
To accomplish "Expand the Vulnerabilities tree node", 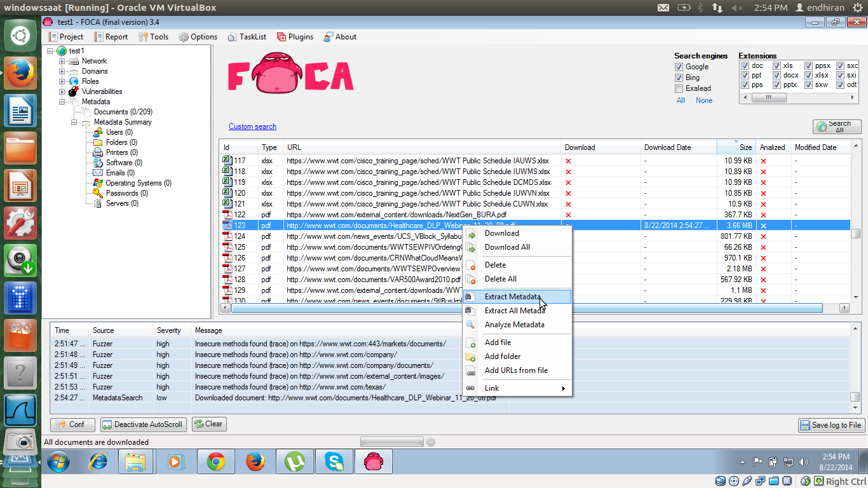I will (x=62, y=91).
